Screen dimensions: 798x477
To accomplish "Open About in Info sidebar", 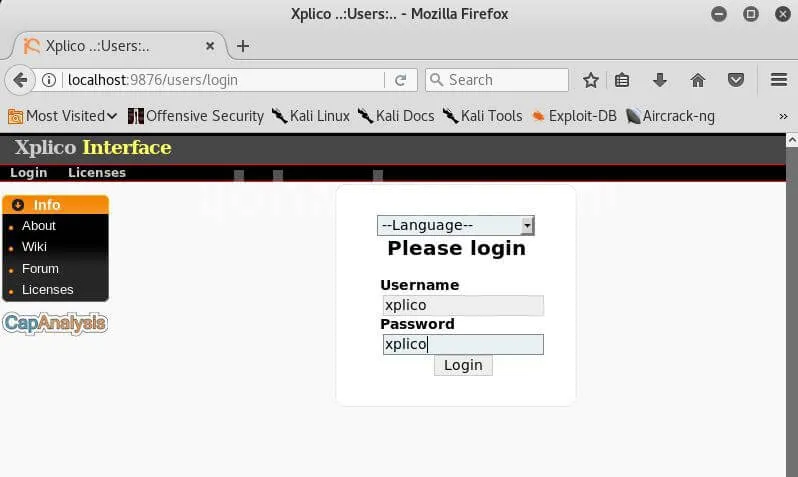I will 39,226.
